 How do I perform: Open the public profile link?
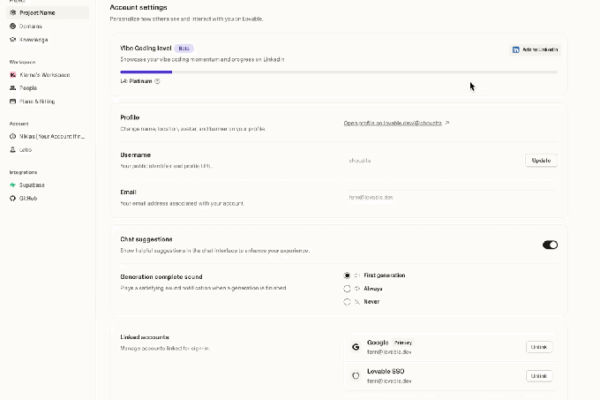pyautogui.click(x=396, y=123)
